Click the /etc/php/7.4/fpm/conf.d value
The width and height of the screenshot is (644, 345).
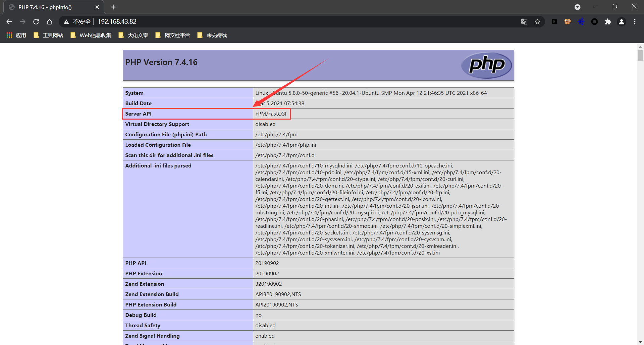285,155
